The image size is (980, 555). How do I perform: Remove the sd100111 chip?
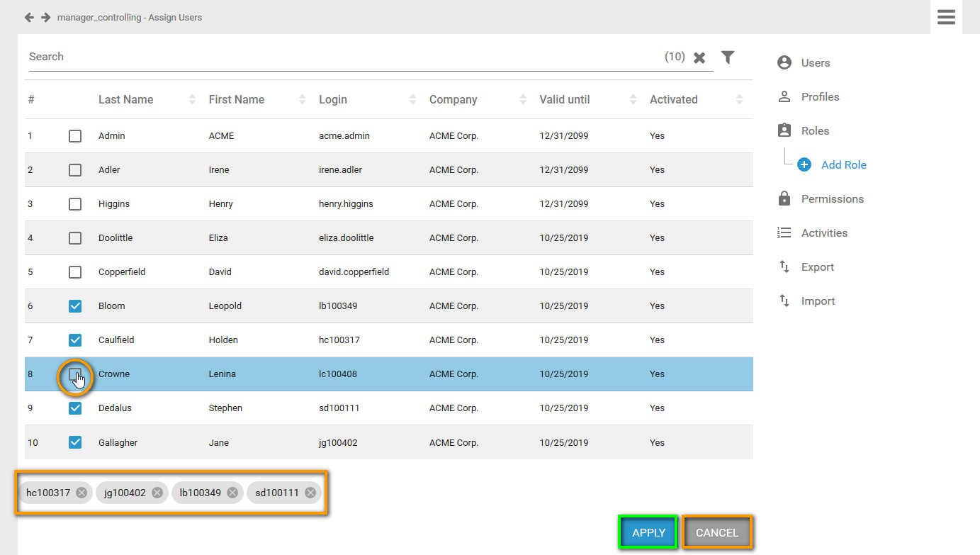(x=310, y=493)
